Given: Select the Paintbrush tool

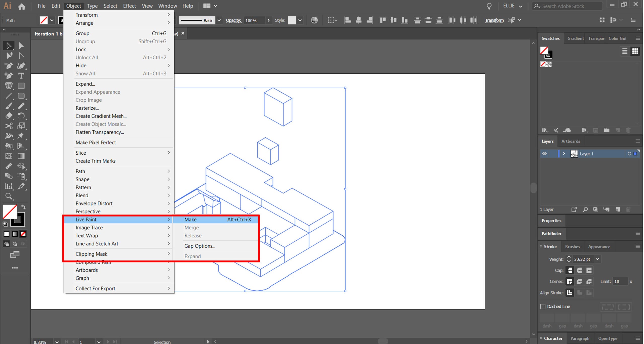Looking at the screenshot, I should coord(9,106).
